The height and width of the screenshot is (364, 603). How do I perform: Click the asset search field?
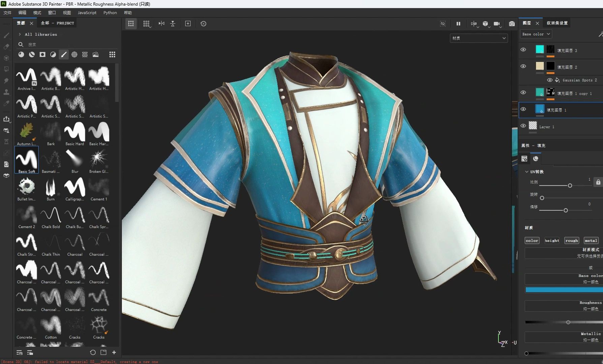coord(67,44)
